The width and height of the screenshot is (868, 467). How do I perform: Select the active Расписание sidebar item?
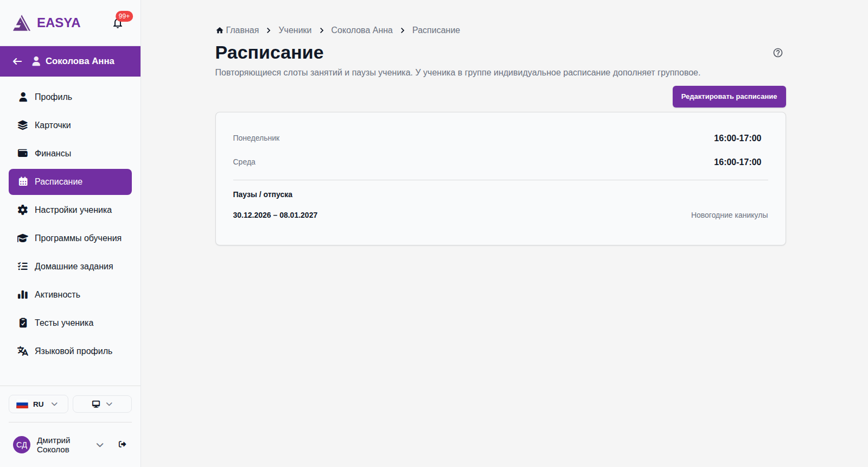click(x=70, y=181)
